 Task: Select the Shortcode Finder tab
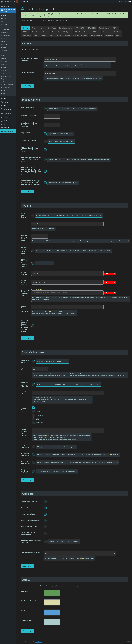(47, 36)
